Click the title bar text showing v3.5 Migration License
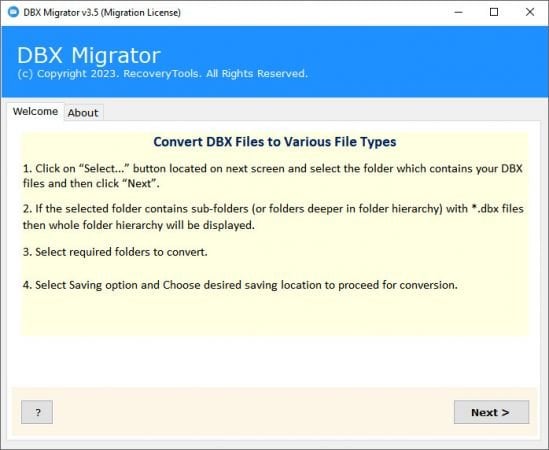This screenshot has height=450, width=549. [102, 13]
